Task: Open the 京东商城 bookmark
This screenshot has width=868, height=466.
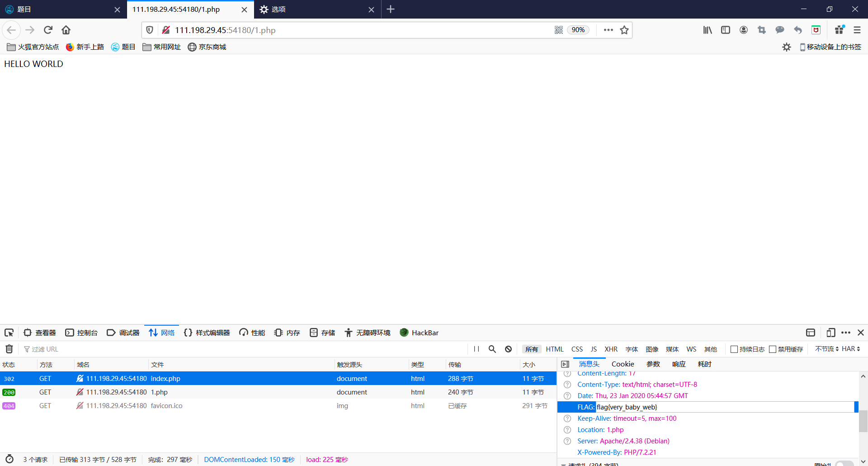Action: coord(207,47)
